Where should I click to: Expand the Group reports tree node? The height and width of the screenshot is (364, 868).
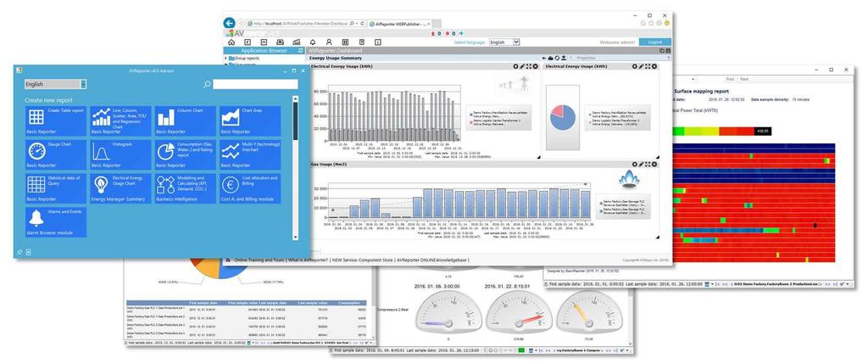[x=227, y=59]
